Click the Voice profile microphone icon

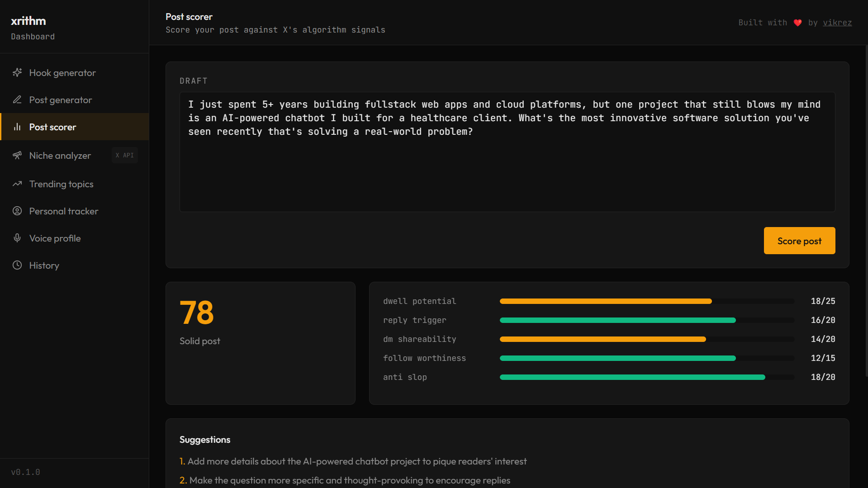pyautogui.click(x=17, y=238)
